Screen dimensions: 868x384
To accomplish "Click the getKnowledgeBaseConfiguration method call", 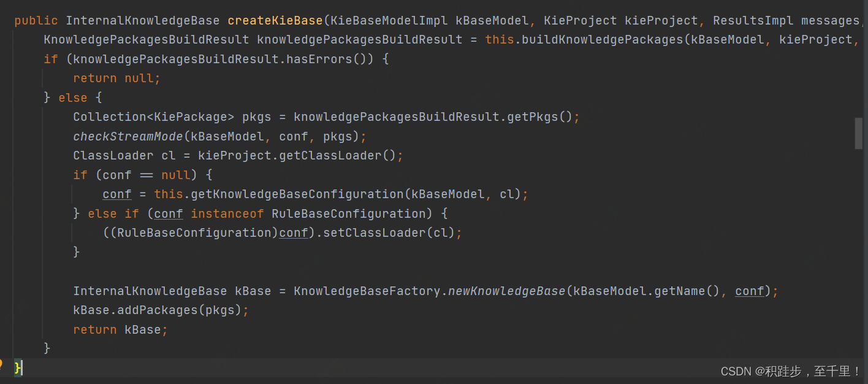I will click(x=297, y=194).
